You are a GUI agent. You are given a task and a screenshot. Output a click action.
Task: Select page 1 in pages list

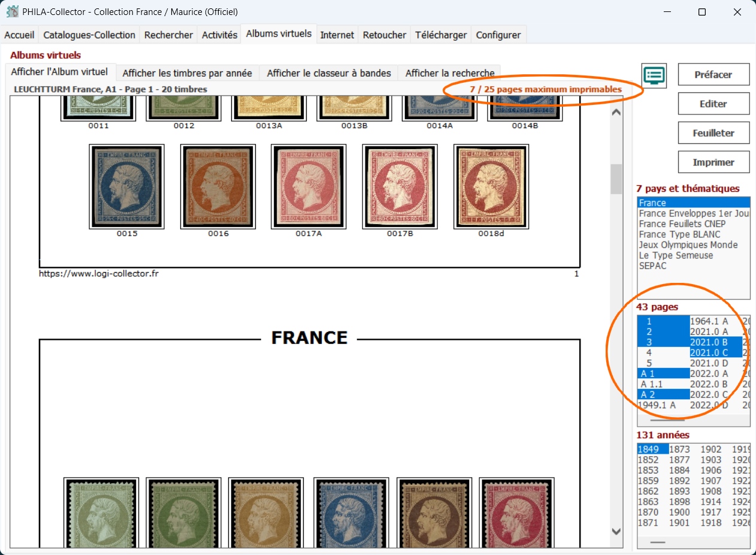[664, 321]
